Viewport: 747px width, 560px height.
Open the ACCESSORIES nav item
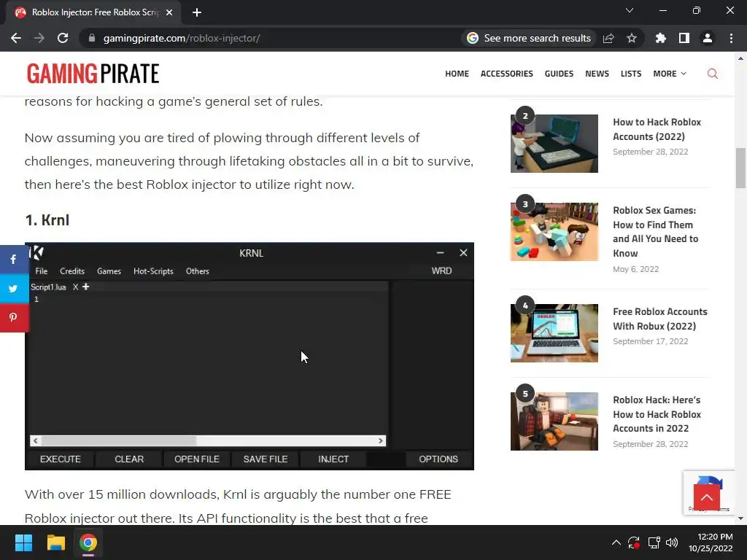click(506, 74)
